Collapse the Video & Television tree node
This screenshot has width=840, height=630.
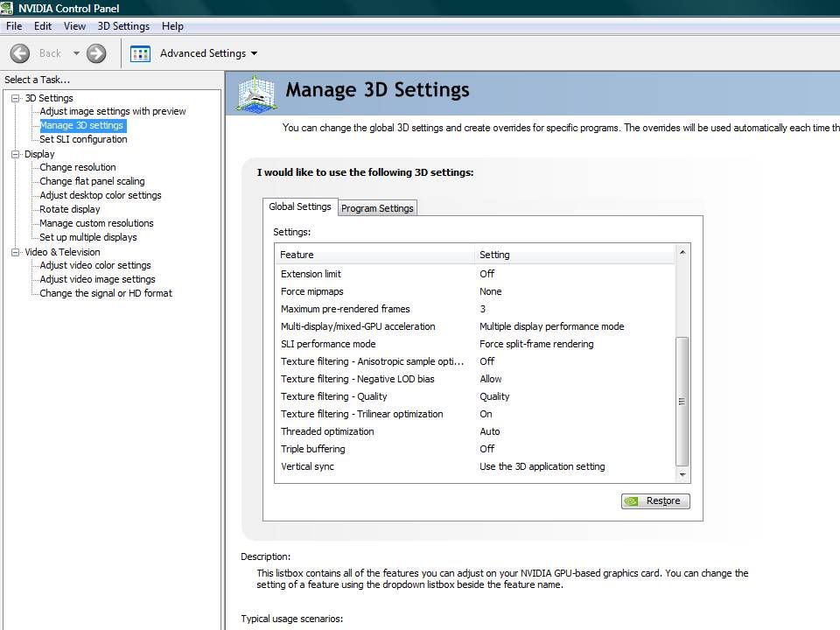pos(16,252)
